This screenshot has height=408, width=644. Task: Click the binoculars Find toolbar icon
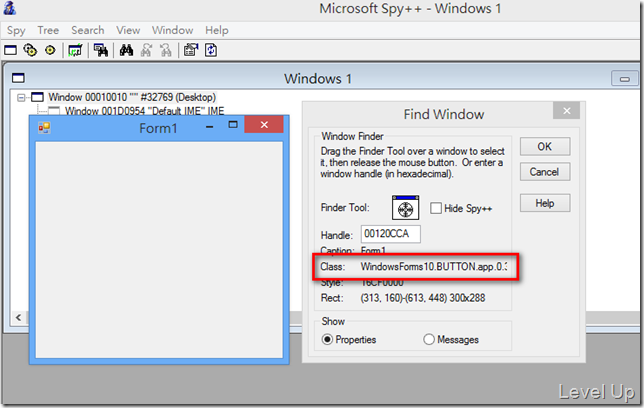[126, 51]
